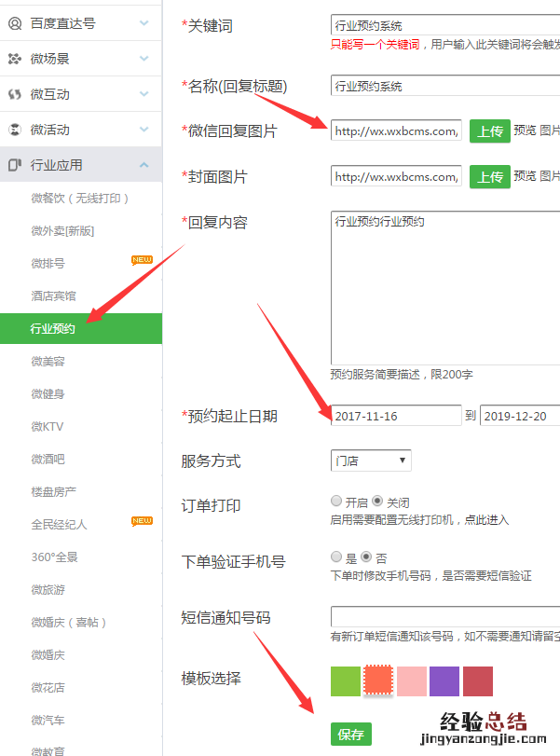560x756 pixels.
Task: Choose the dark red template swatch
Action: coord(478,680)
